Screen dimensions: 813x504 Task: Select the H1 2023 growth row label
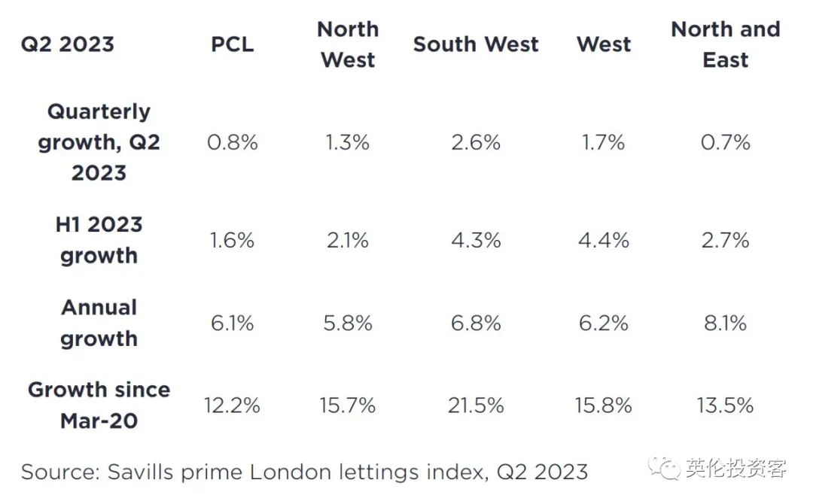click(99, 240)
